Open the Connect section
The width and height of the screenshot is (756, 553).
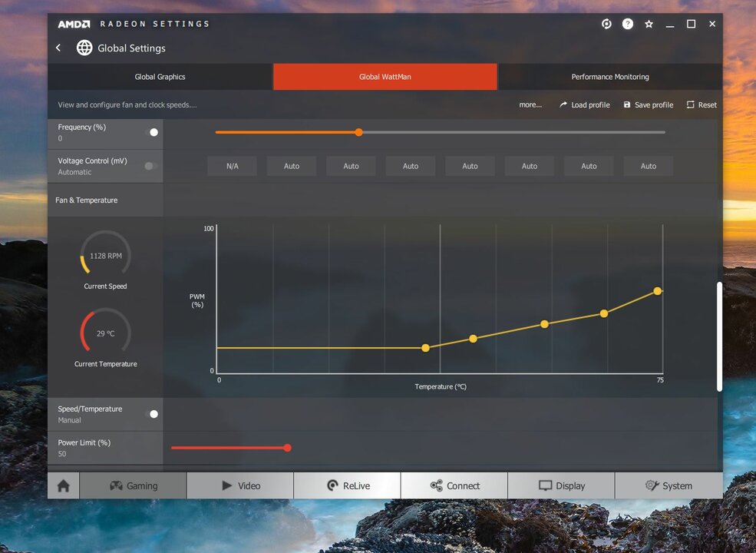pos(454,485)
